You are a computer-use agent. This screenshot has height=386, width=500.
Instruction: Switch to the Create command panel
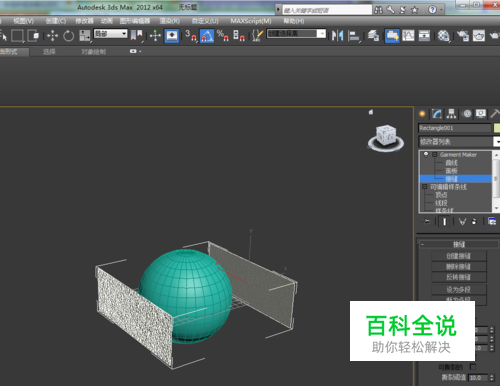422,114
